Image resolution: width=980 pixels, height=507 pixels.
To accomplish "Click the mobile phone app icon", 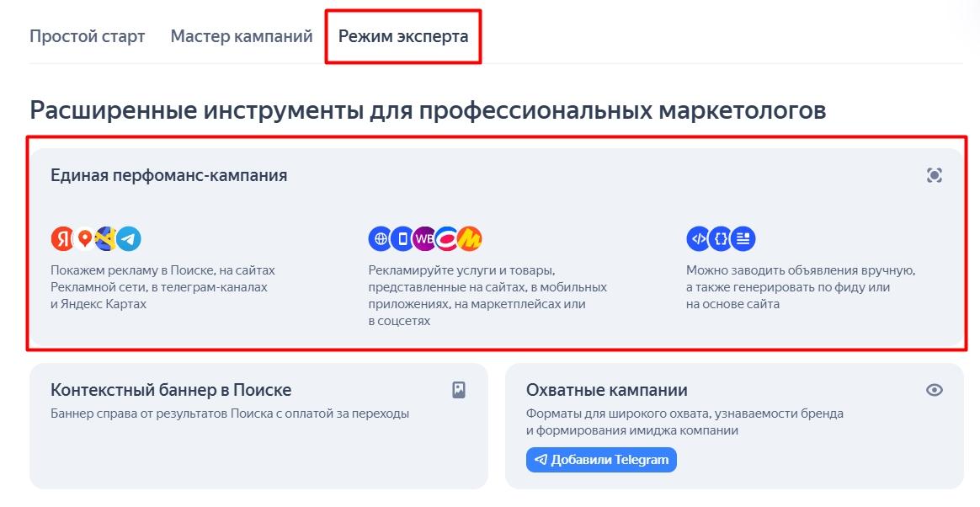I will click(x=402, y=239).
